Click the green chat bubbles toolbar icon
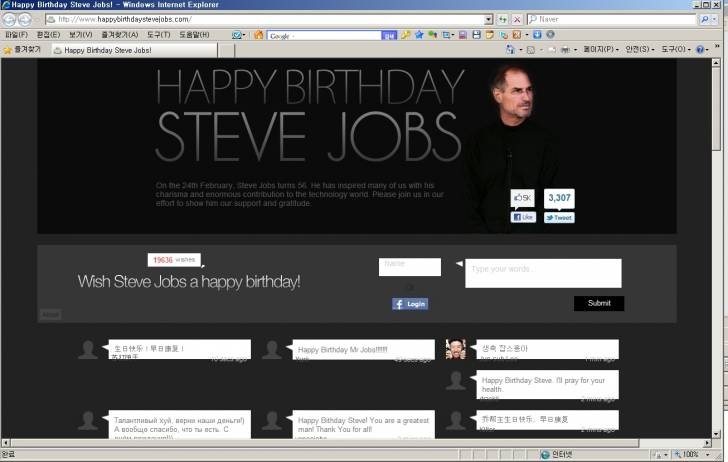This screenshot has width=728, height=462. tap(433, 35)
